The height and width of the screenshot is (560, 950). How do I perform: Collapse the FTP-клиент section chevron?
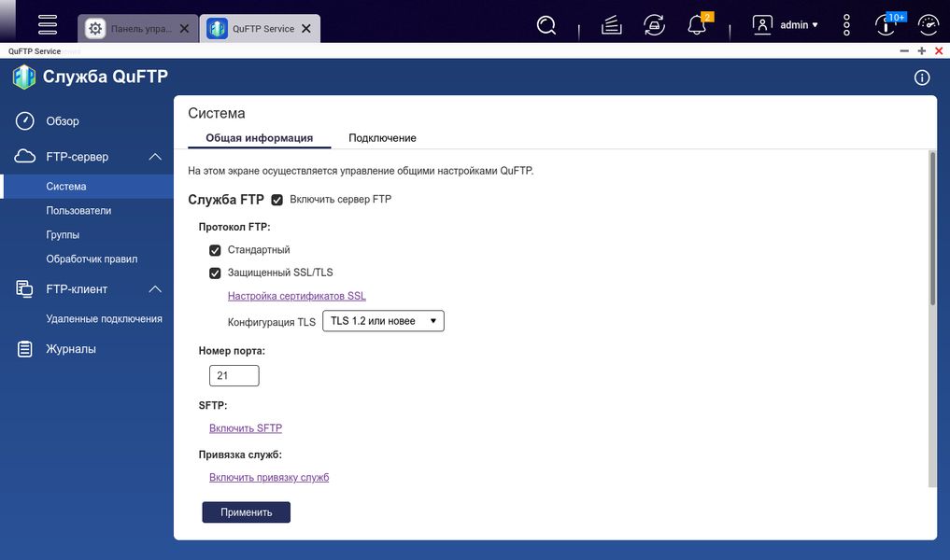pos(155,289)
